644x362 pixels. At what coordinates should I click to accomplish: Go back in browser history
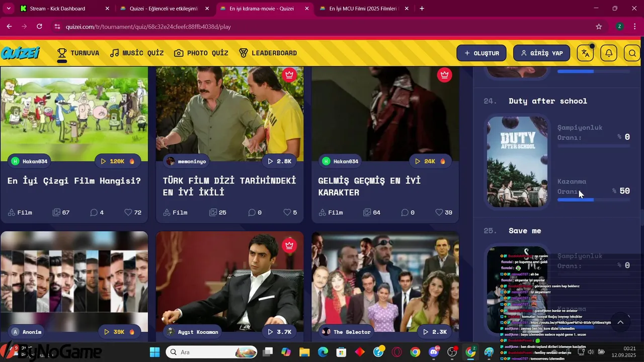pos(9,26)
